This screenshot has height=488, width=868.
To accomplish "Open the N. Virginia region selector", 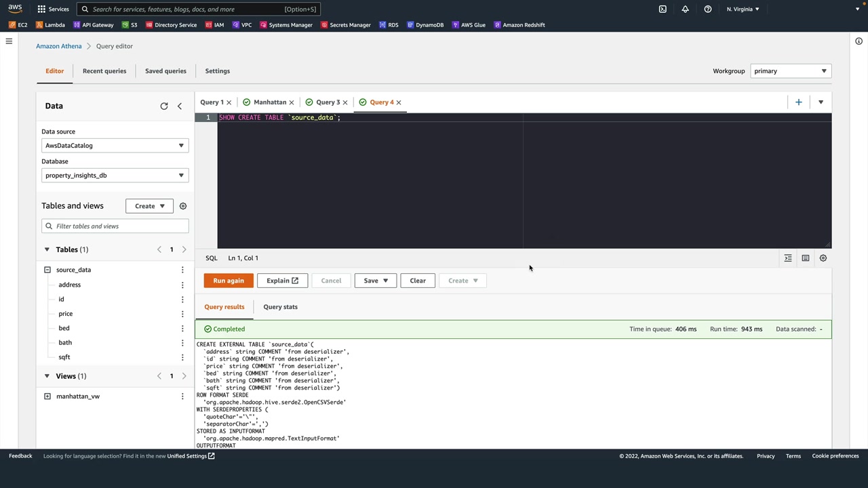I will pos(743,9).
